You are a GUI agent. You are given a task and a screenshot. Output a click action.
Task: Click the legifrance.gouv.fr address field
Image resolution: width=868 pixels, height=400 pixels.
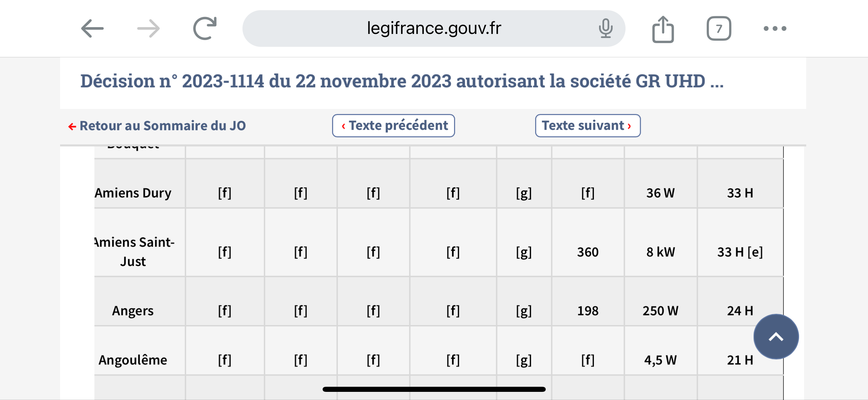point(434,28)
